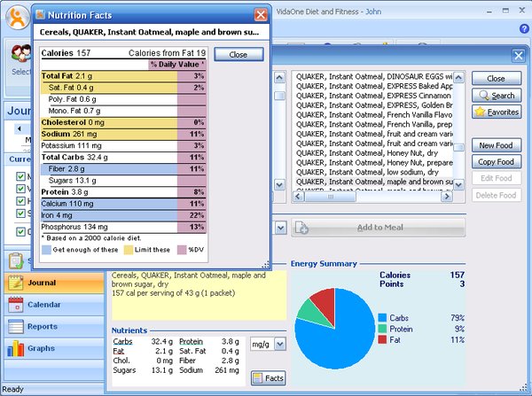The height and width of the screenshot is (396, 532).
Task: Click the clipboard checkmark sidebar icon
Action: (16, 260)
